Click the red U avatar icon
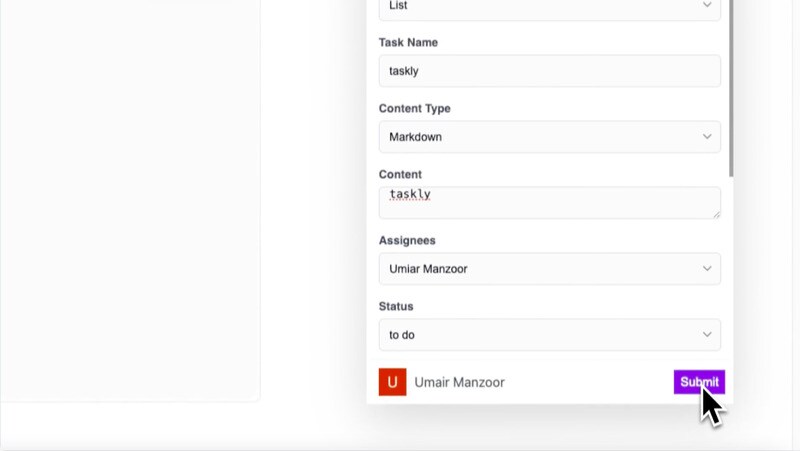This screenshot has height=451, width=800. [x=392, y=382]
